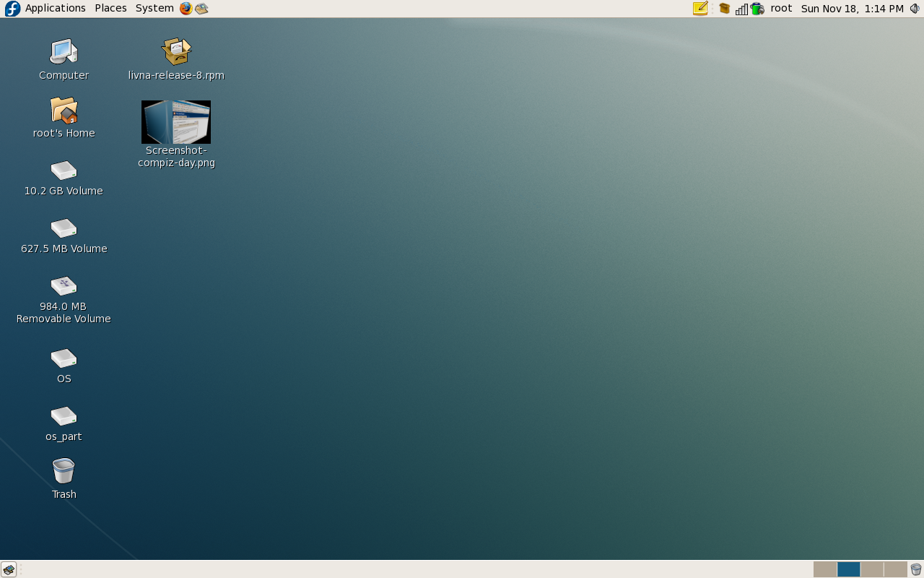Click the livna-release-8.rpm file label
This screenshot has width=924, height=578.
pos(176,75)
